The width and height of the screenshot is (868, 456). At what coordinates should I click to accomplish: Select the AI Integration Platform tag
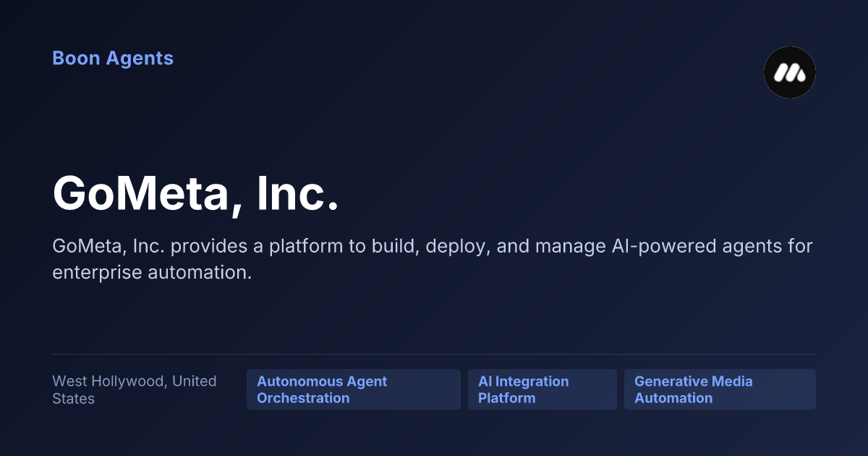click(542, 389)
